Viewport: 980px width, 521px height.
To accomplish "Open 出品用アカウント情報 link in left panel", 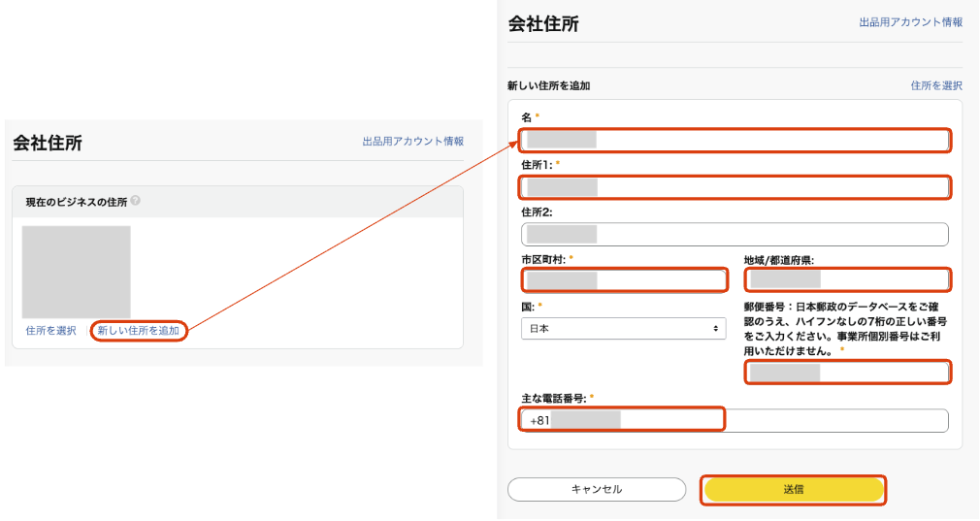I will [413, 142].
